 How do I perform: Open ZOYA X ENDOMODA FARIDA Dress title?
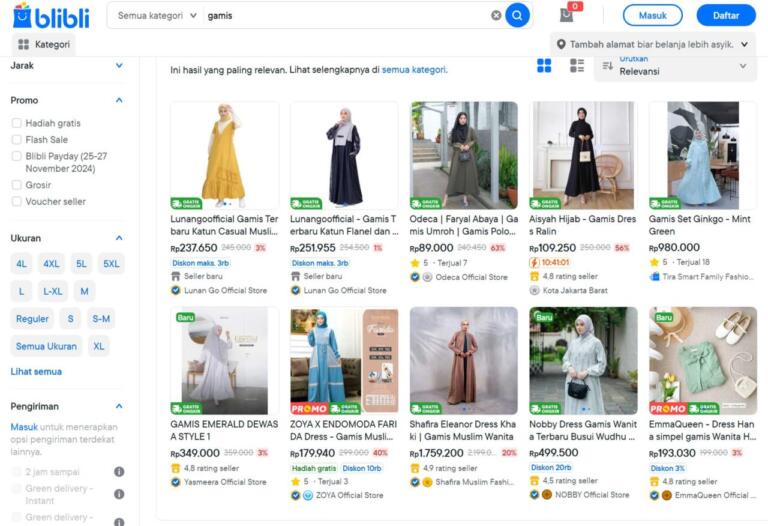click(x=343, y=430)
